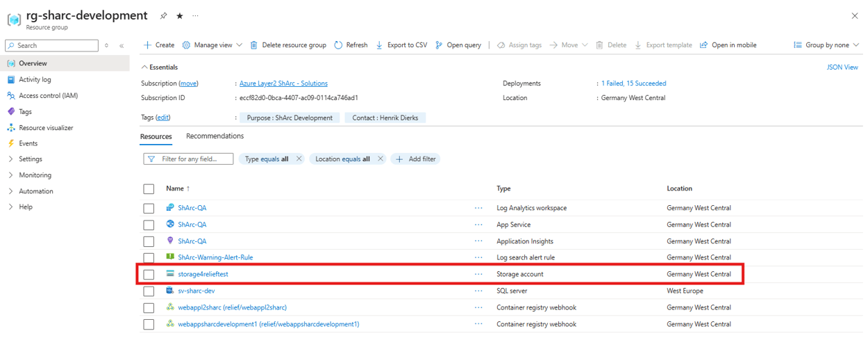
Task: Check the storage4relieftest checkbox
Action: [149, 275]
